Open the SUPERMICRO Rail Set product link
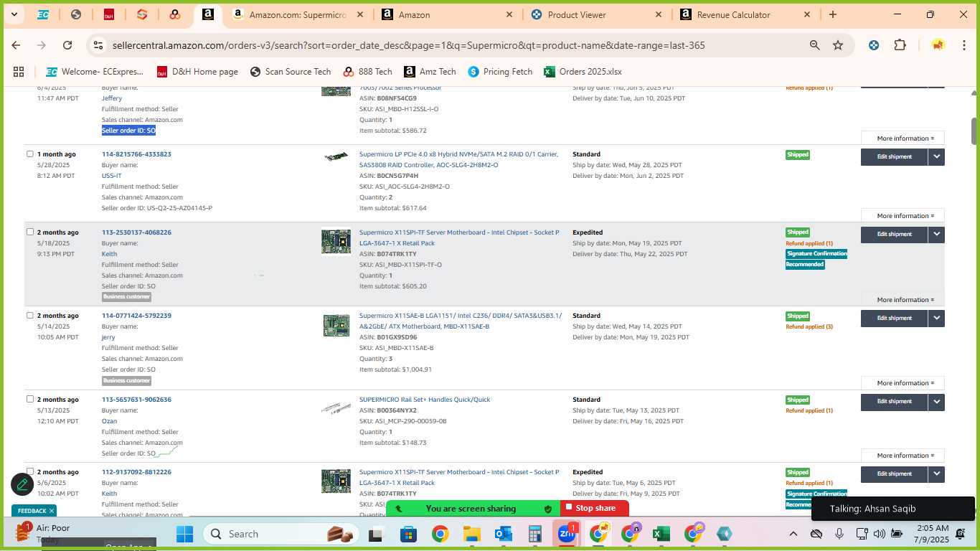This screenshot has width=980, height=551. coord(425,400)
